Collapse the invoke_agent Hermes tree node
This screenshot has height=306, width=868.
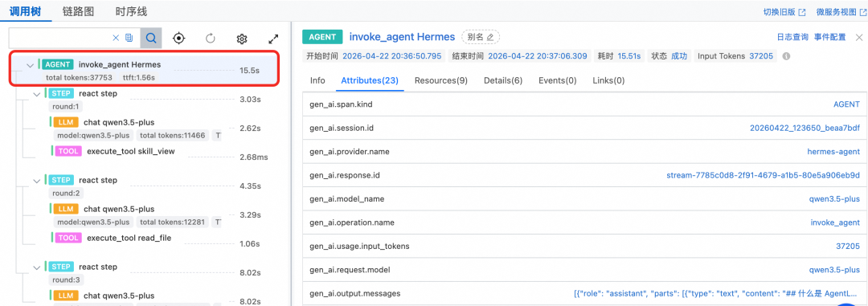(30, 65)
